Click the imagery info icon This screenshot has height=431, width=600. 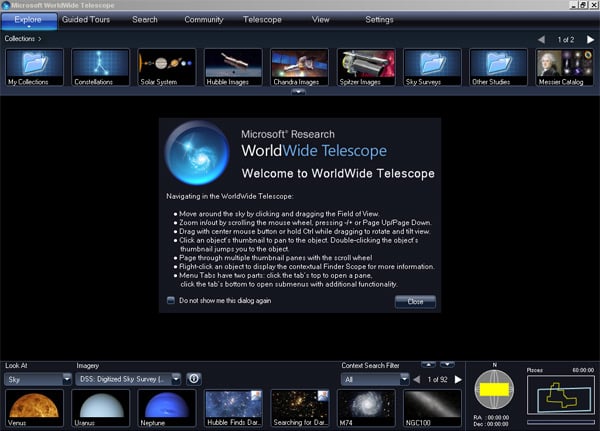pos(194,379)
